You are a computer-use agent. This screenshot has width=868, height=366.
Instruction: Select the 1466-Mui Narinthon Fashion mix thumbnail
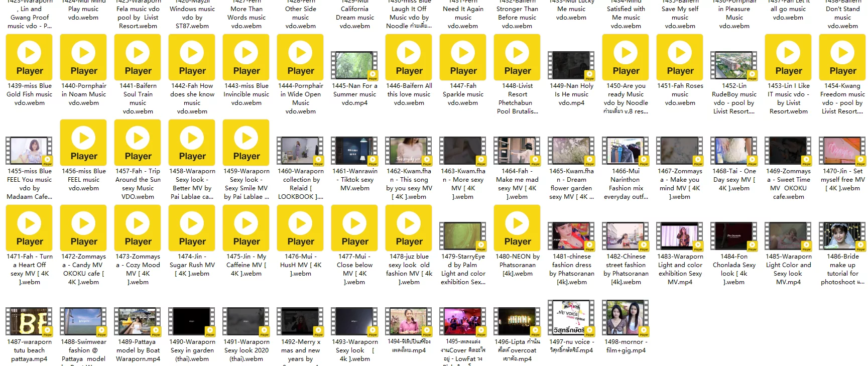(x=626, y=151)
